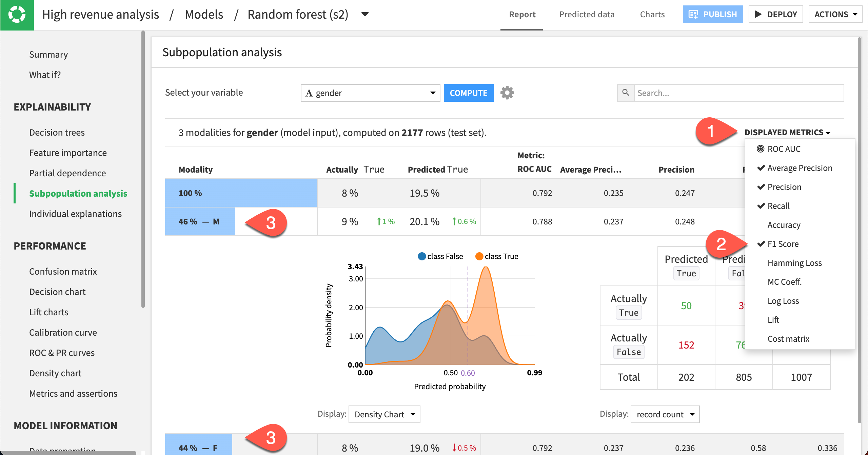
Task: Expand the Density Chart display dropdown
Action: click(384, 414)
